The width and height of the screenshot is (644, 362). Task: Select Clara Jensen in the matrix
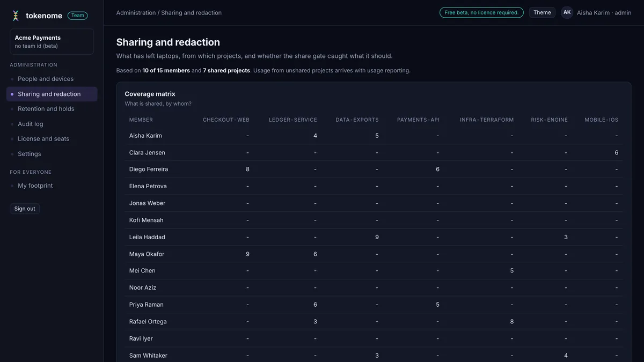[x=147, y=153]
